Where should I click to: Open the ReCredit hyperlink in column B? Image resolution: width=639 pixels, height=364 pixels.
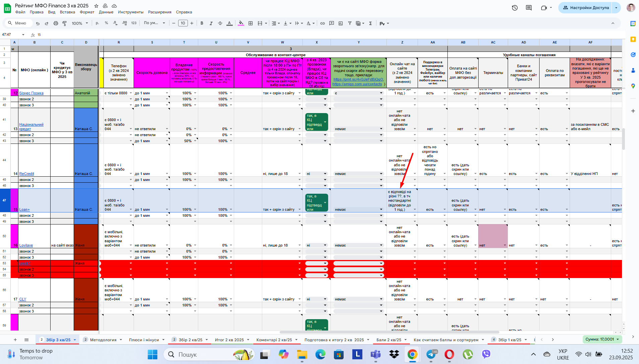coord(27,174)
